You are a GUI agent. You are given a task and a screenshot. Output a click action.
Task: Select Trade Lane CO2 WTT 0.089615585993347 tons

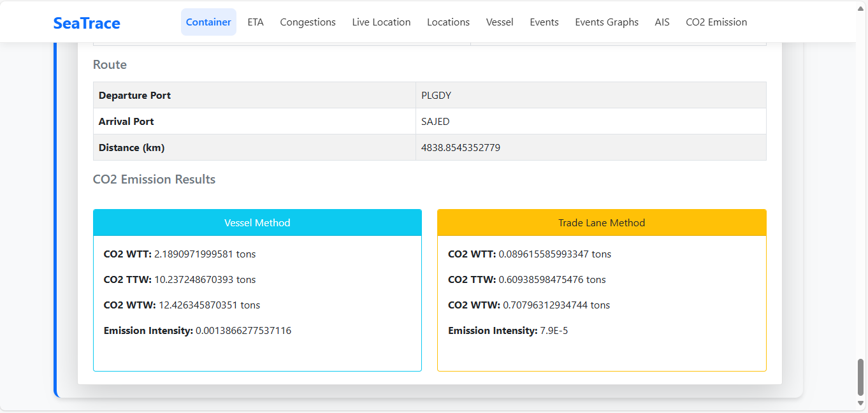(x=530, y=254)
